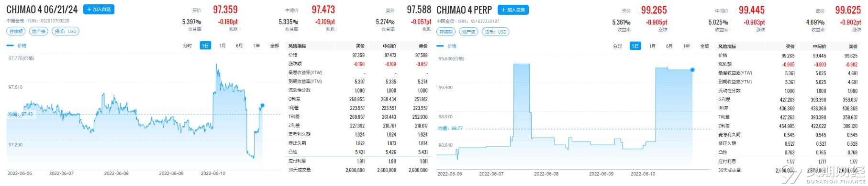
Task: Select 5日 range on left chart
Action: 205,46
